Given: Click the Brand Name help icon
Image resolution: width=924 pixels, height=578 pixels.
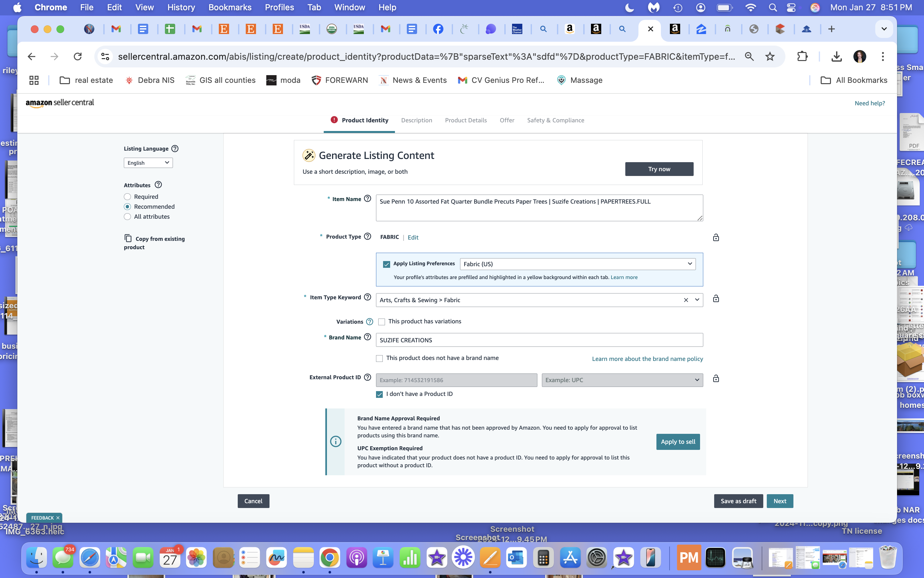Looking at the screenshot, I should tap(367, 337).
